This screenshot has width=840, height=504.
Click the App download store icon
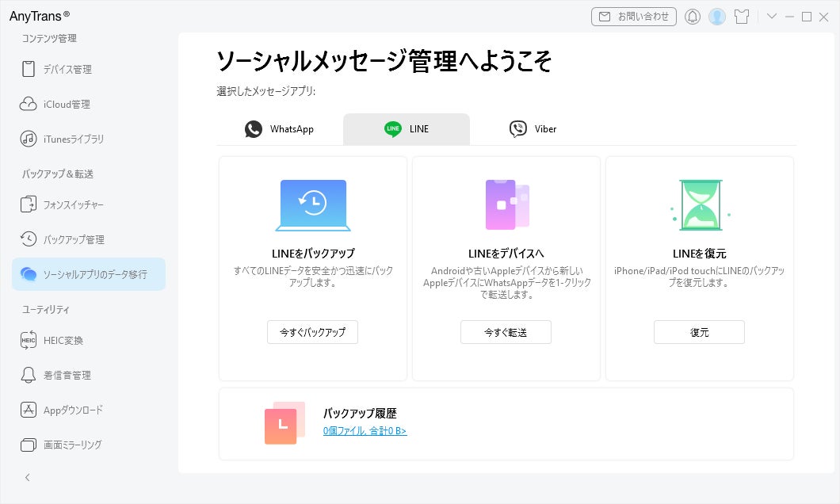[29, 410]
